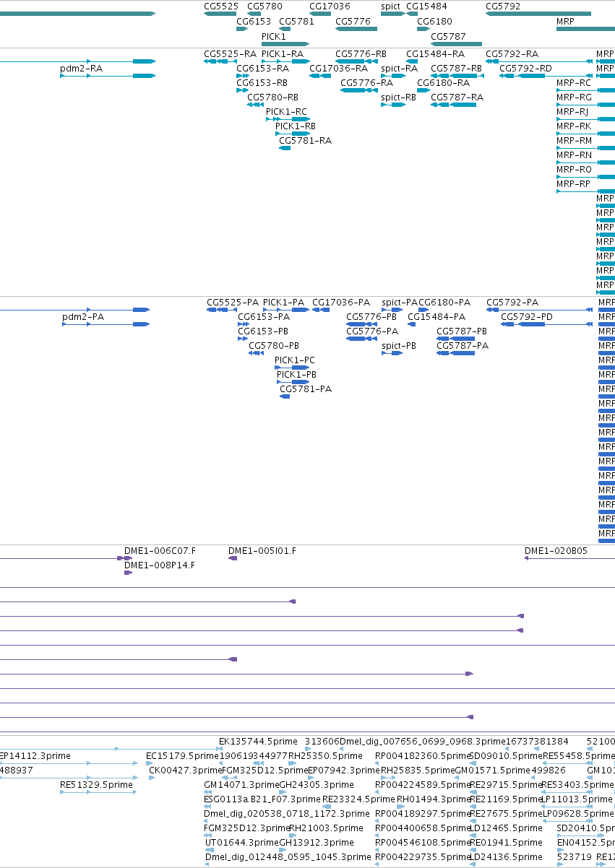Select transcript CG5525-RA

230,54
